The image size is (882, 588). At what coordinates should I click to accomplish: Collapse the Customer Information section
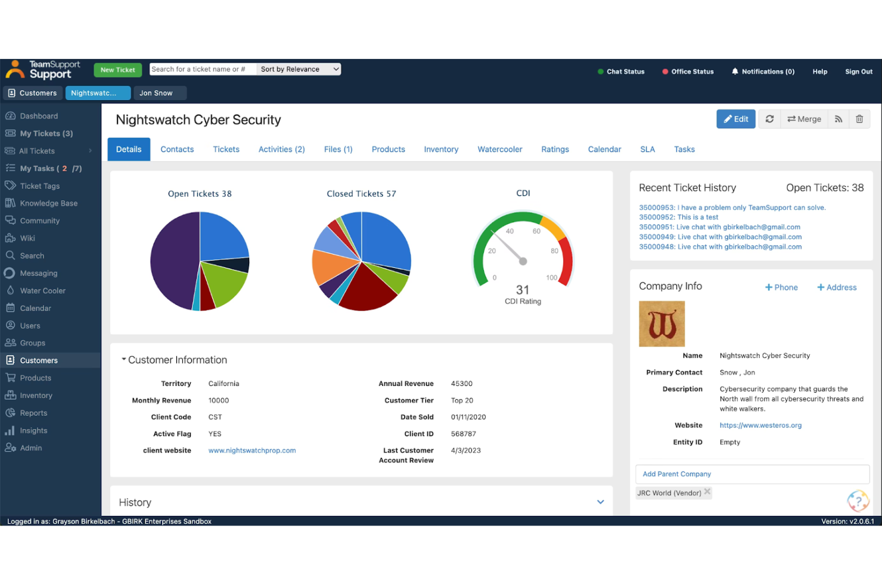point(124,360)
